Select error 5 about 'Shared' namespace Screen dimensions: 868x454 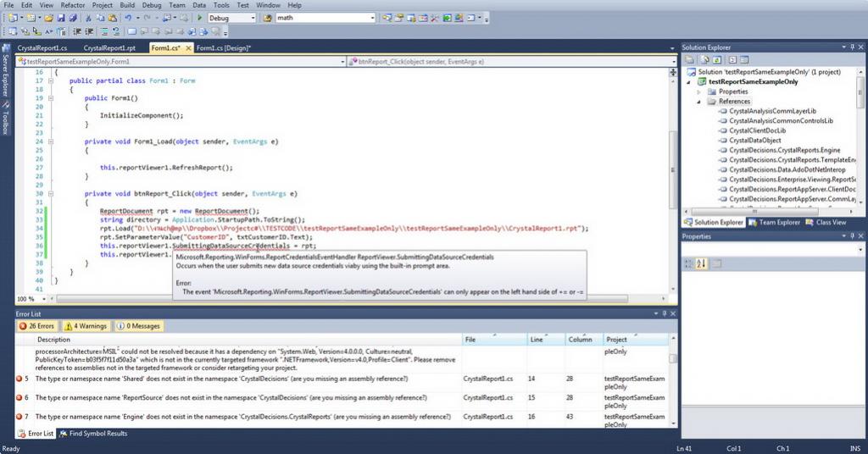tap(342, 383)
